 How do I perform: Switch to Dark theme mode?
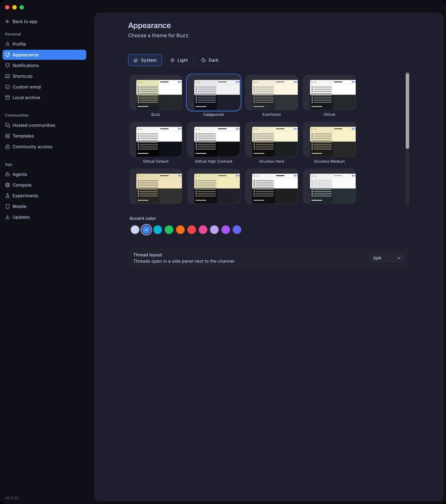(x=209, y=60)
